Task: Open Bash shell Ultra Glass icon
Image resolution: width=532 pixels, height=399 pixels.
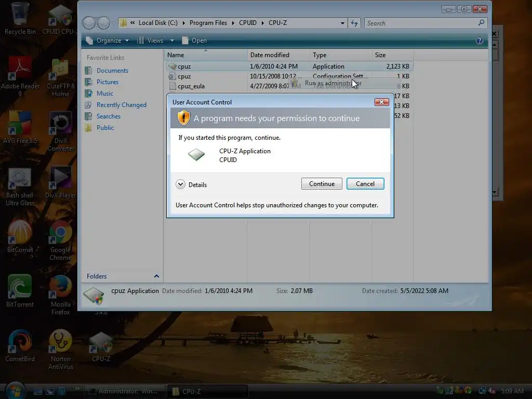Action: click(20, 187)
